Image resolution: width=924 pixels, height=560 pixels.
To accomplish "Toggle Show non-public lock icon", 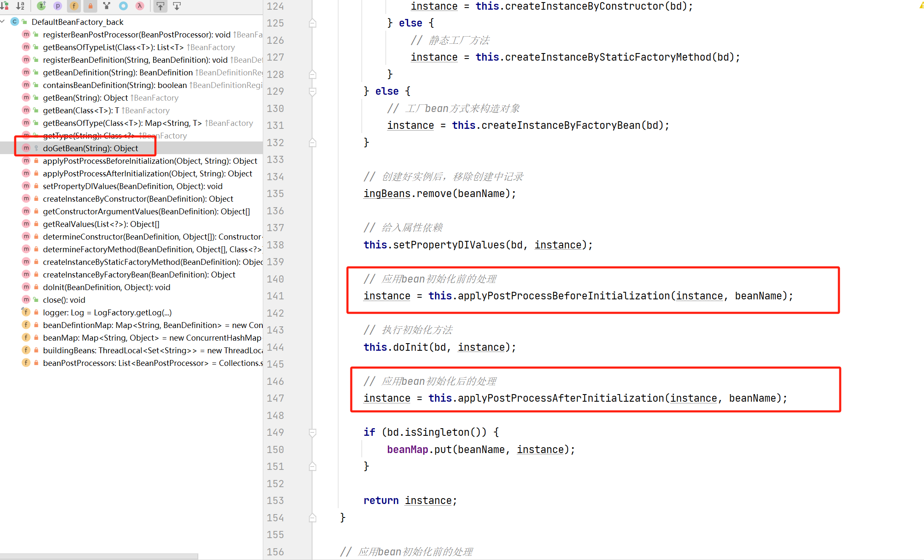I will [x=90, y=5].
